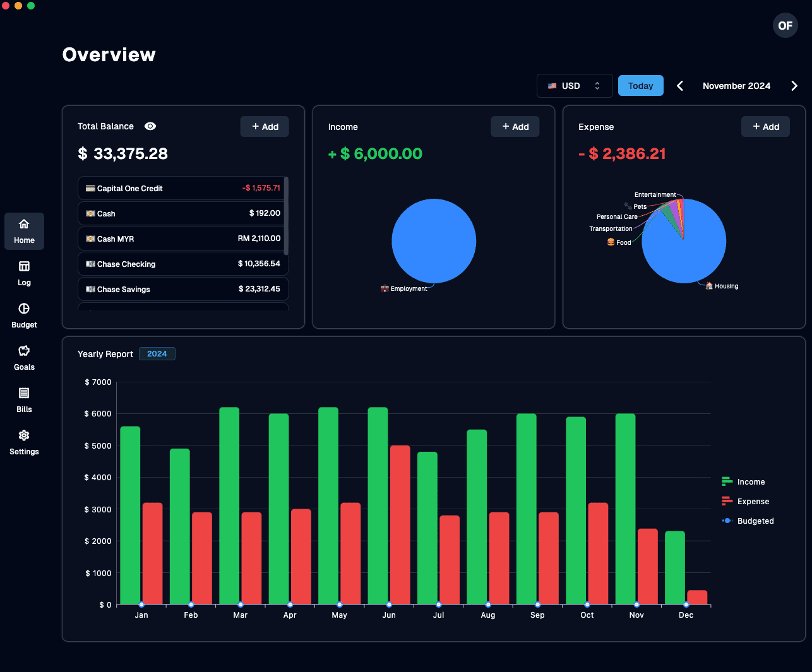Go to previous month arrow

[x=680, y=86]
